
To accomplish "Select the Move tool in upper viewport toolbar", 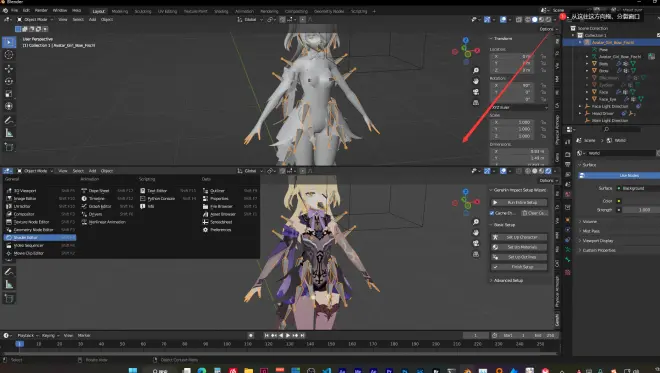I will (9, 68).
